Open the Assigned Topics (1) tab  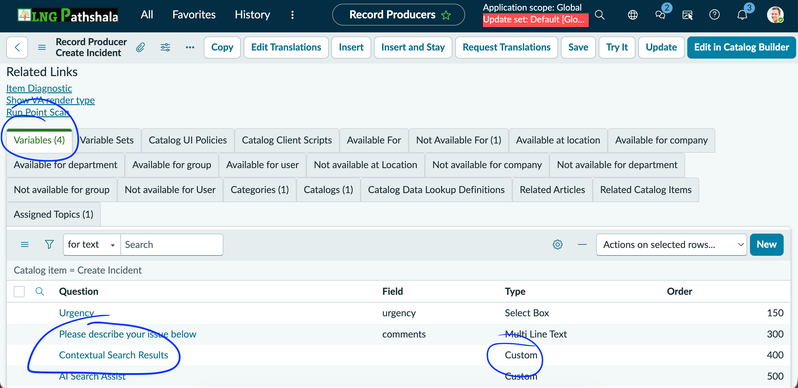click(53, 214)
